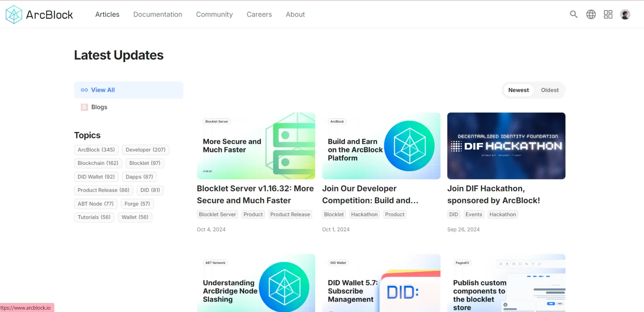Screen dimensions: 644x312
Task: Open Understanding ArcBridge Node Slashing thumbnail
Action: [x=256, y=283]
